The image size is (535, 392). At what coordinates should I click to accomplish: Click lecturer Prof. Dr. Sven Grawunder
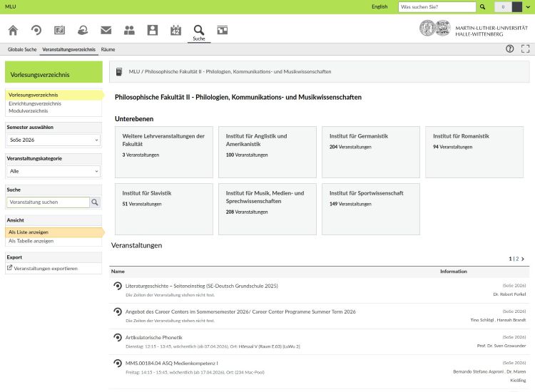(x=501, y=346)
